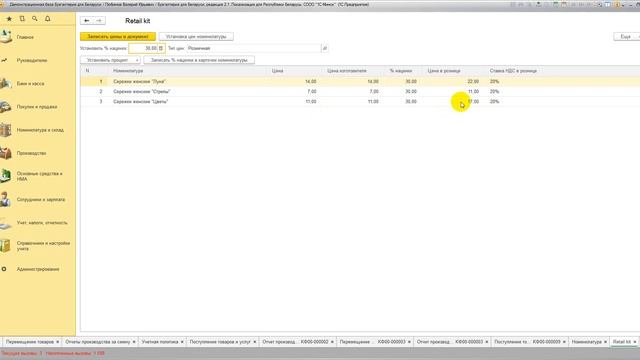Open the Справочники и настройки учета icon
The height and width of the screenshot is (360, 640).
coord(6,246)
